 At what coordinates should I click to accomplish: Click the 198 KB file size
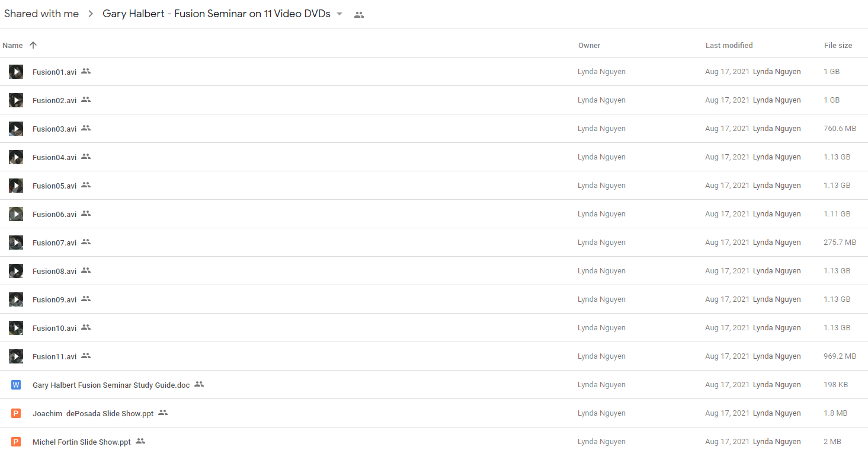[835, 385]
